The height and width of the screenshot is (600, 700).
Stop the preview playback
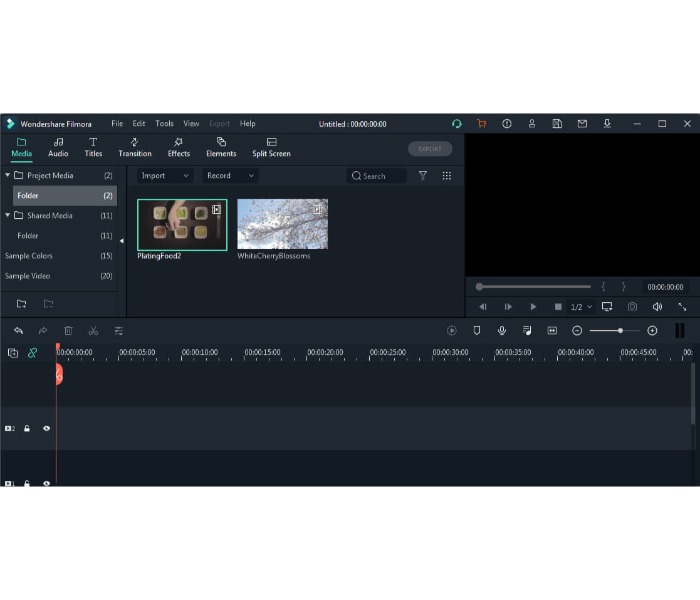pos(558,307)
